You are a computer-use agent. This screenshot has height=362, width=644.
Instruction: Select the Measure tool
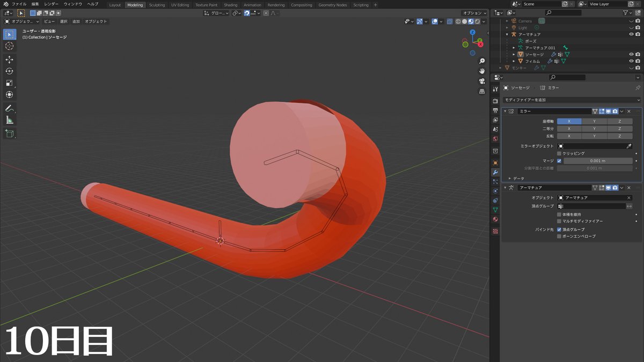point(9,120)
